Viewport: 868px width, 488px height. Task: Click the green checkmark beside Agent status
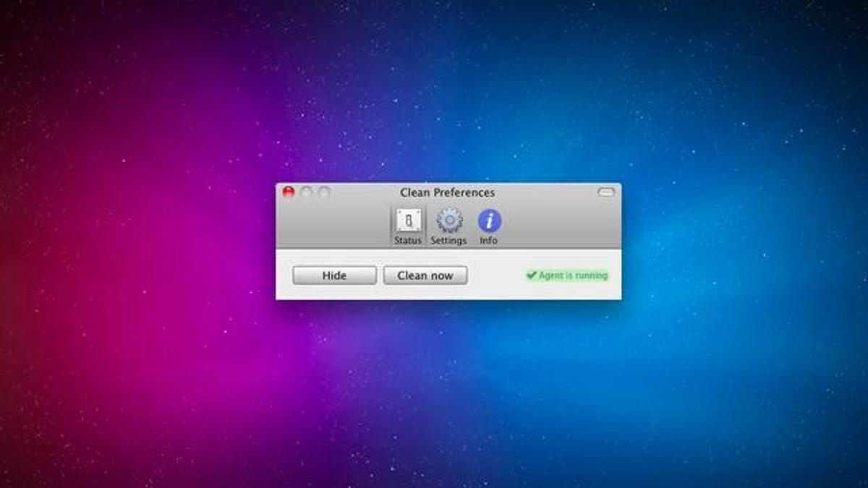click(x=531, y=275)
